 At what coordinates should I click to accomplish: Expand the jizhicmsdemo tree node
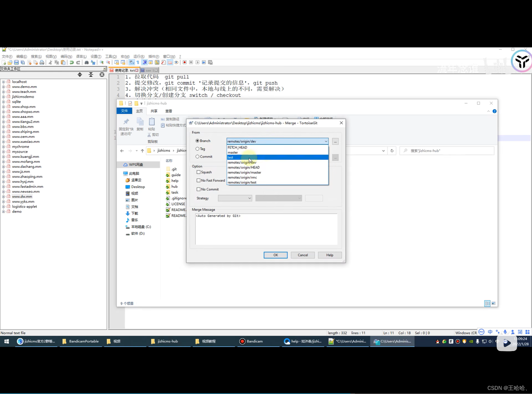[3, 97]
